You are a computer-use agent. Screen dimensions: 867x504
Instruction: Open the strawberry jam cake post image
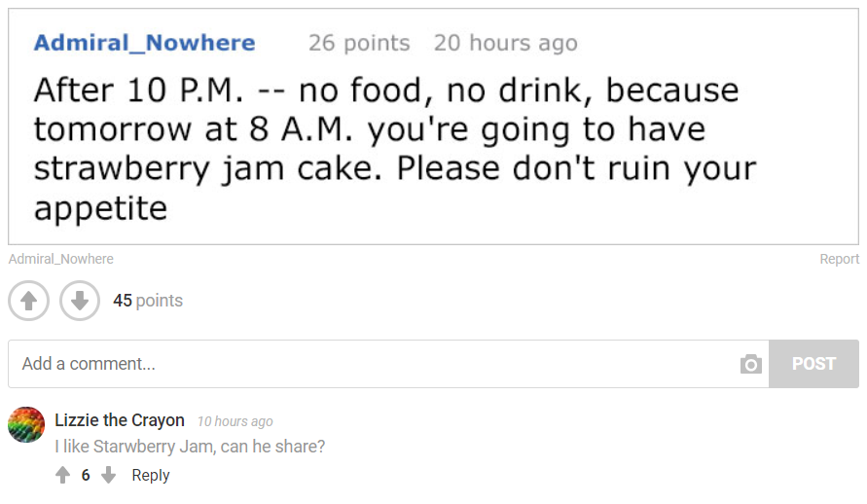pos(434,126)
